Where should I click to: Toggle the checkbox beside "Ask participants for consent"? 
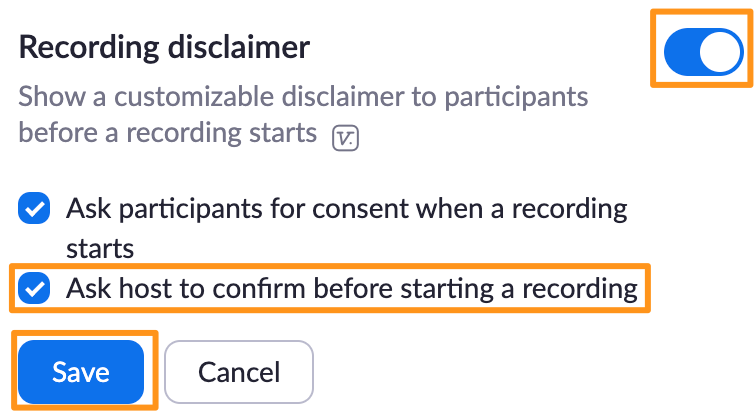(36, 210)
